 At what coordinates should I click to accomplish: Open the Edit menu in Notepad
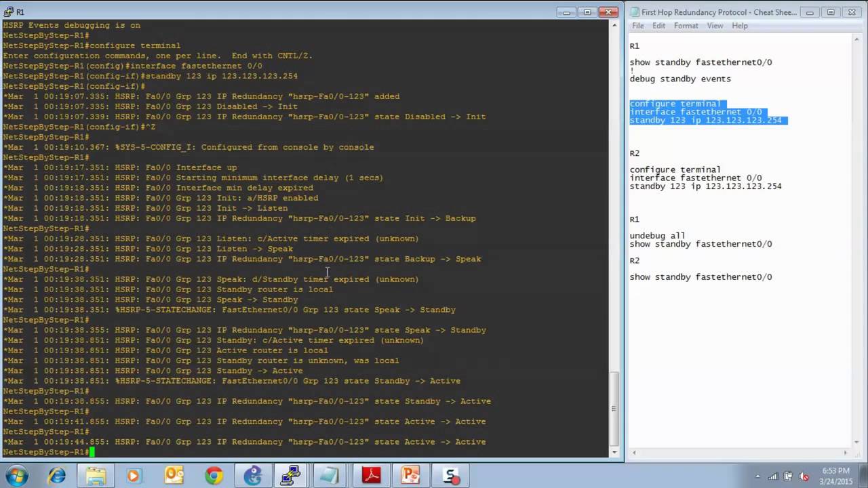pos(658,26)
